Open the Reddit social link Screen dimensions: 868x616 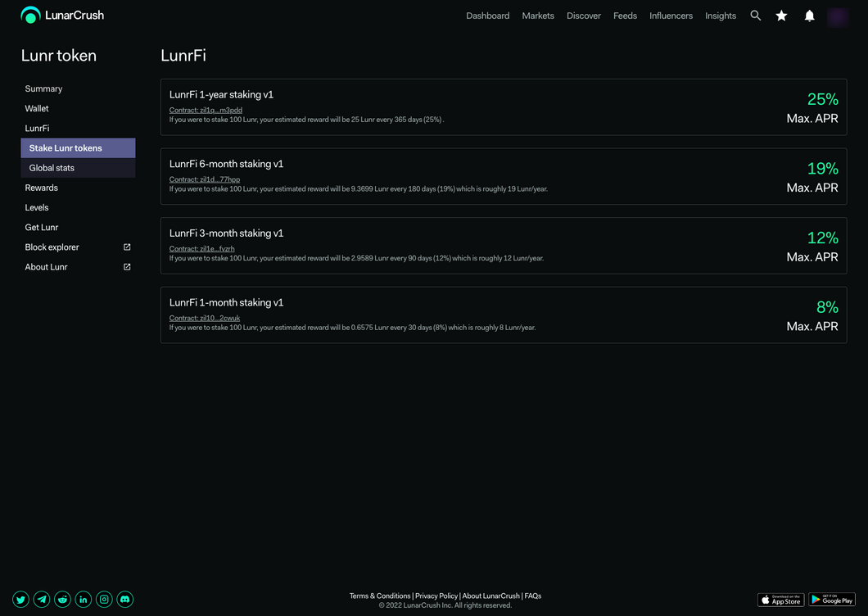[62, 600]
